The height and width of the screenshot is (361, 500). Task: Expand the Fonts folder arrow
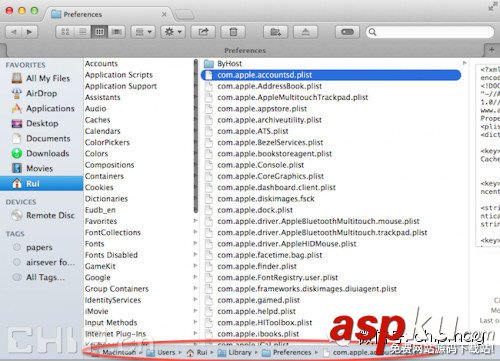[x=195, y=243]
